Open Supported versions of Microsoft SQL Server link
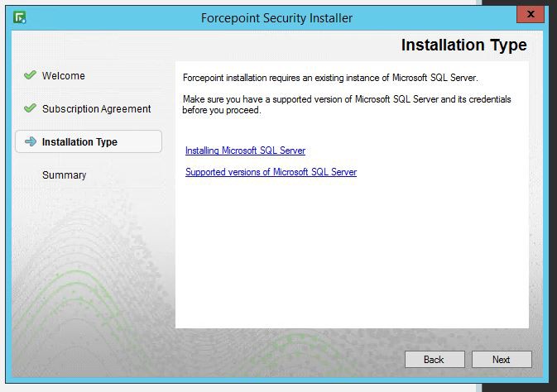Screen dimensions: 557x392 [271, 172]
